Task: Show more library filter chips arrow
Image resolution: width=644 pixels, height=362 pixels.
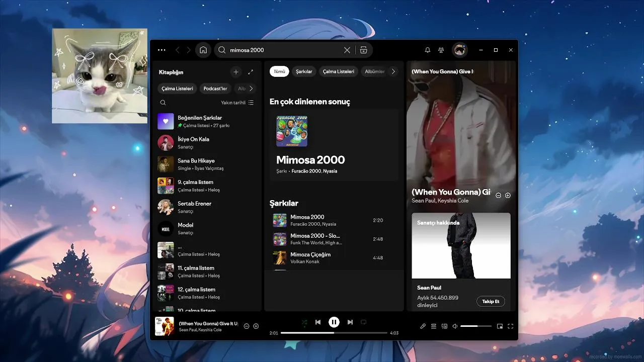Action: [251, 88]
